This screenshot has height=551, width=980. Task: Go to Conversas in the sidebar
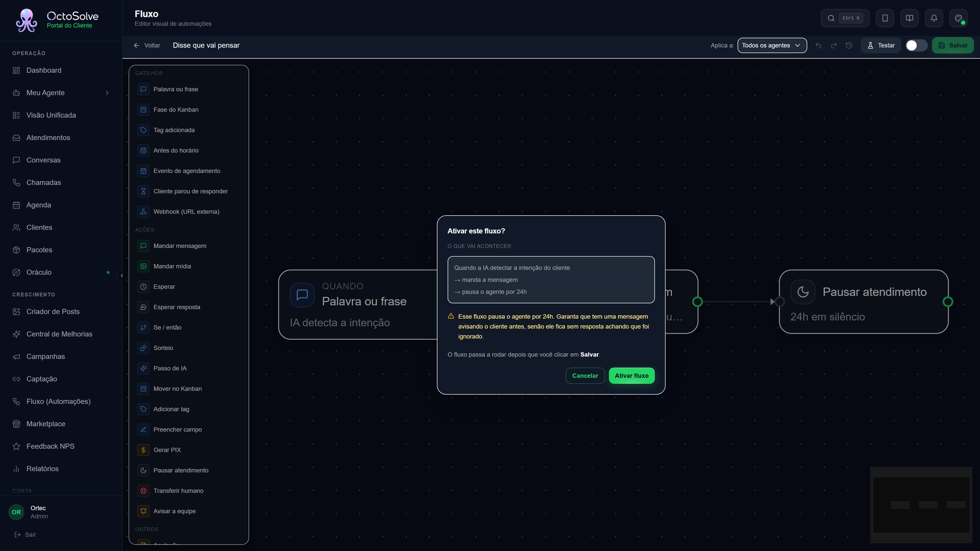coord(61,160)
